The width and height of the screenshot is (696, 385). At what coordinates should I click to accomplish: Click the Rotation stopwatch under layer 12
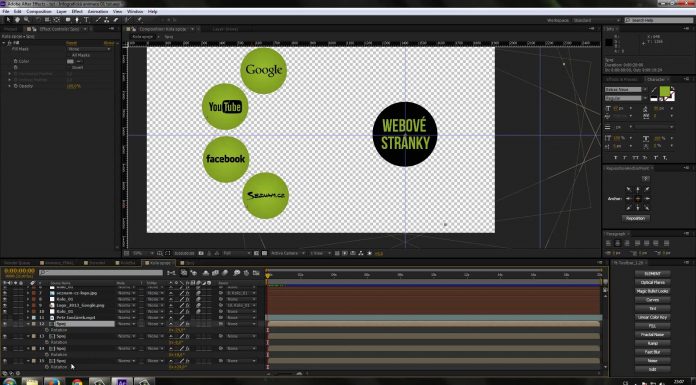tap(47, 330)
